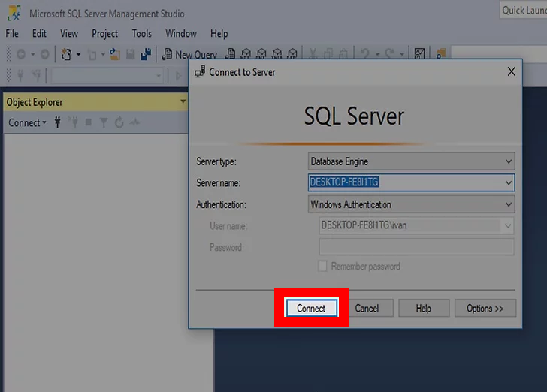Click the Cut scissors icon

pyautogui.click(x=313, y=54)
